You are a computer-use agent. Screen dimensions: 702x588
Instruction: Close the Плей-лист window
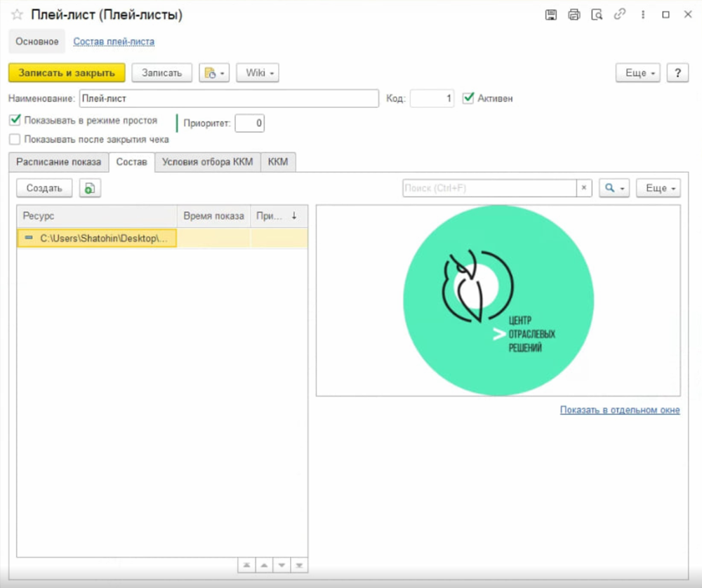tap(688, 15)
